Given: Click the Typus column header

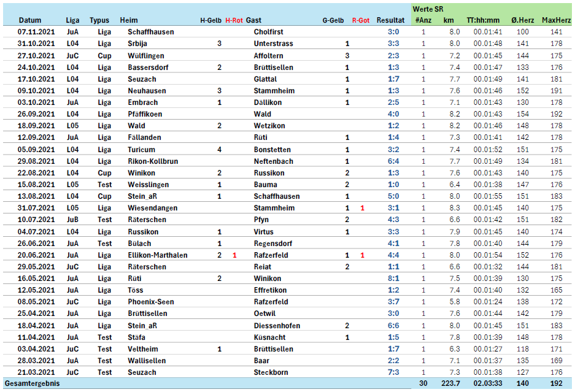Looking at the screenshot, I should coord(99,20).
